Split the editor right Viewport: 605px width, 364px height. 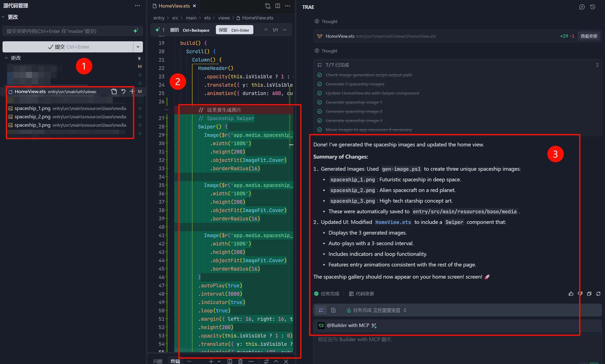(x=278, y=6)
